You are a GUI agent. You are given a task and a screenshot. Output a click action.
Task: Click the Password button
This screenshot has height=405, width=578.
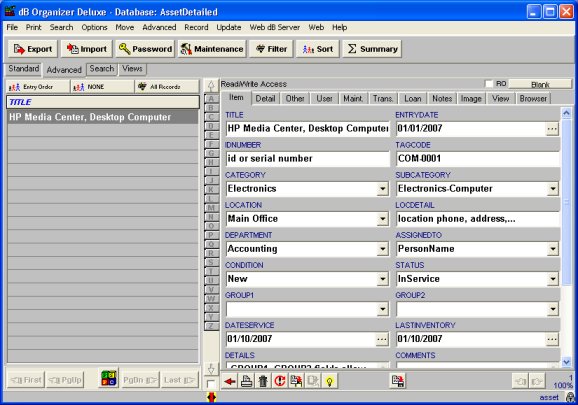point(145,49)
